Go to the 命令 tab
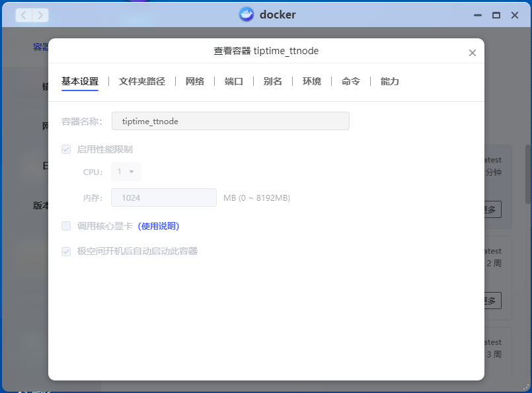532x393 pixels. pos(351,81)
